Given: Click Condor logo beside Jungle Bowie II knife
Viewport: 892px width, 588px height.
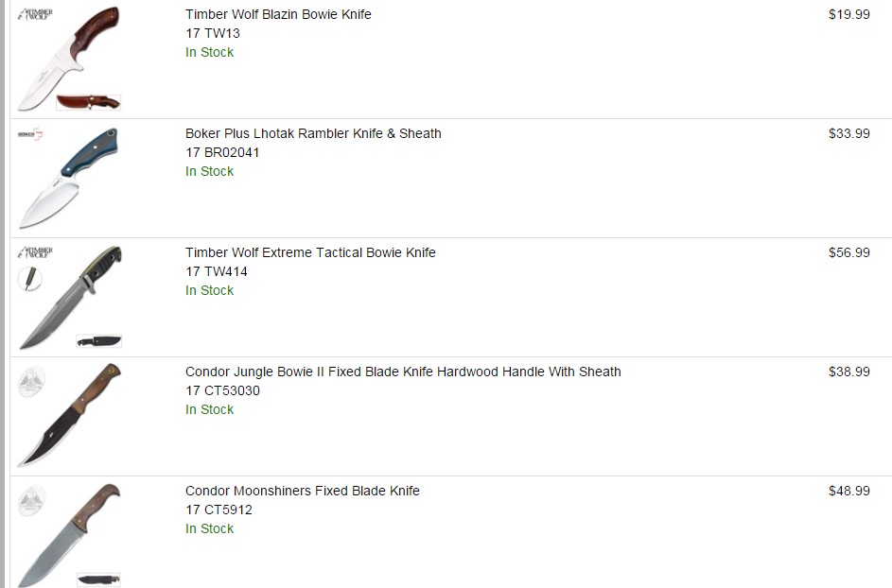Looking at the screenshot, I should [x=32, y=380].
